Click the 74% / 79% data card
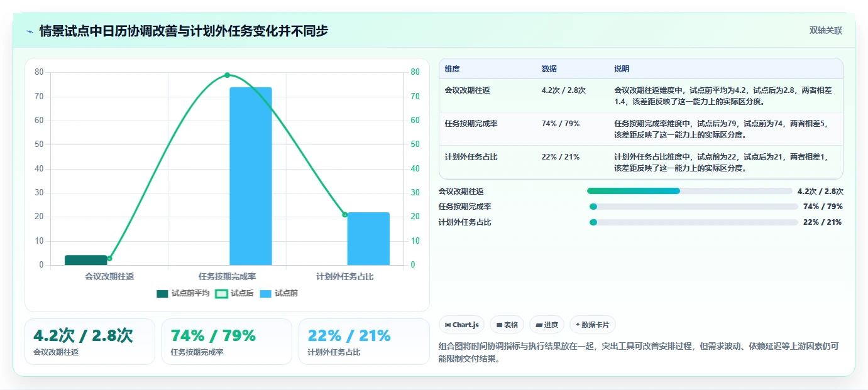 click(227, 342)
